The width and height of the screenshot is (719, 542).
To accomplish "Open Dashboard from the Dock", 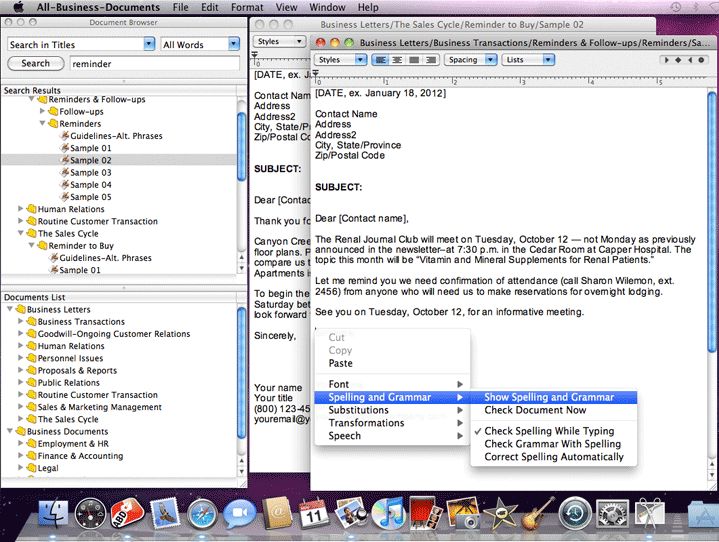I will 90,514.
